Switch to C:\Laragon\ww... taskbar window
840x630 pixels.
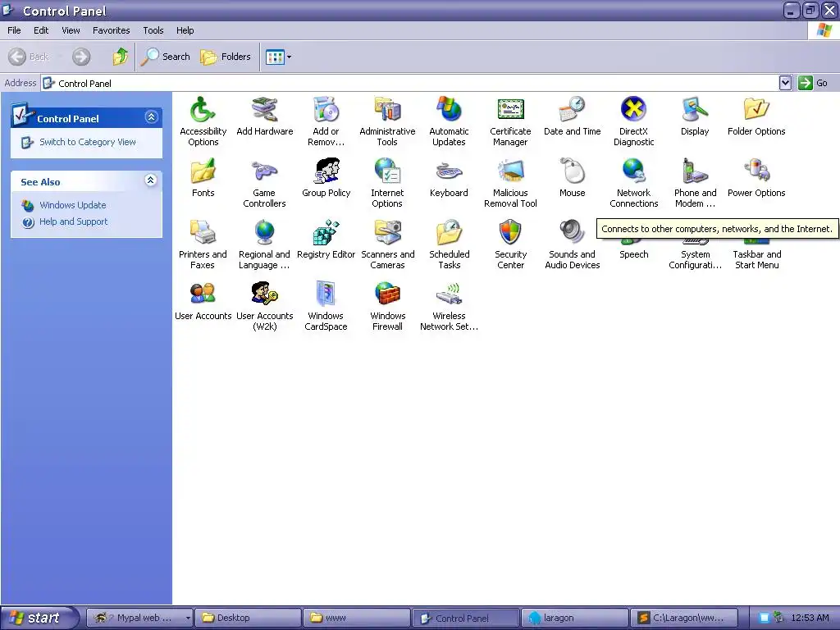(x=684, y=618)
